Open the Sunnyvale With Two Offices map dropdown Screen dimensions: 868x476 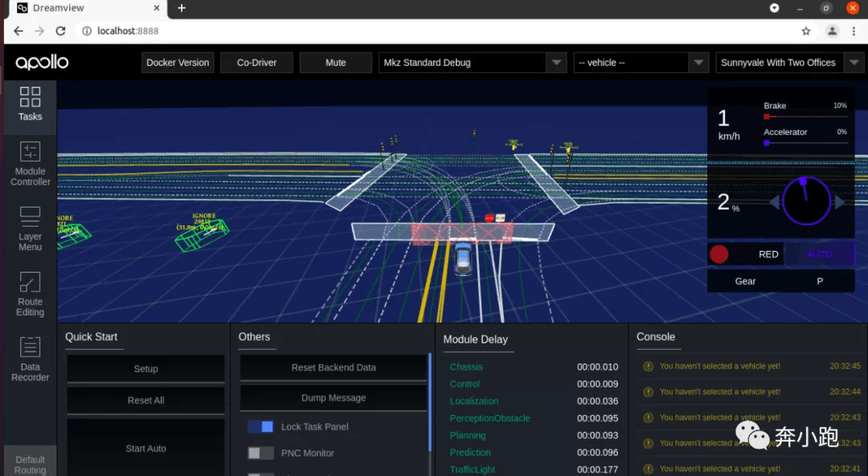click(x=789, y=63)
